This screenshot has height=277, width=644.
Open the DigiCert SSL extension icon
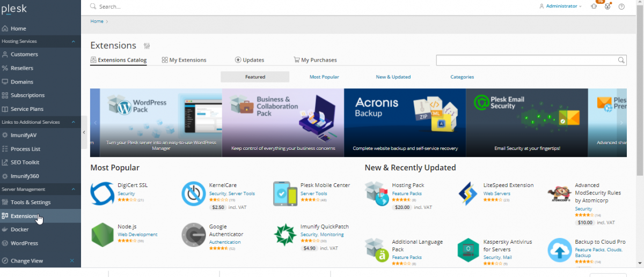click(102, 193)
